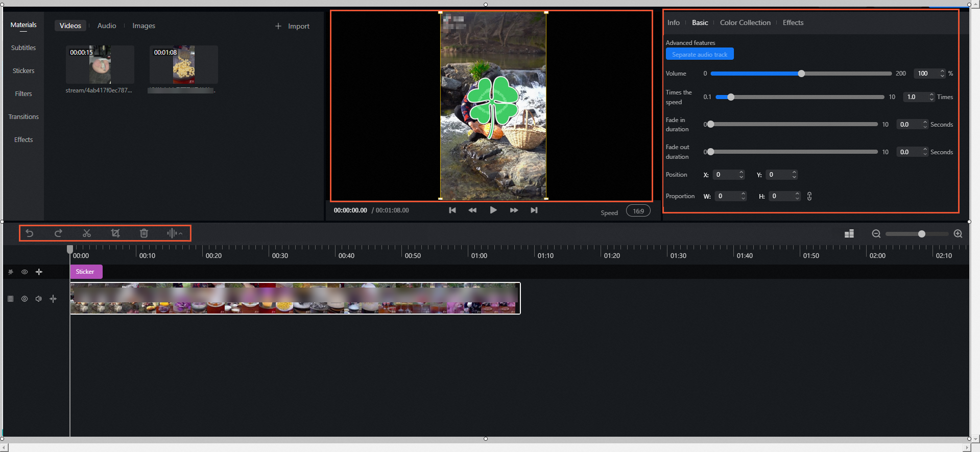Click the Proportion W input field
Viewport: 980px width, 452px height.
tap(731, 196)
